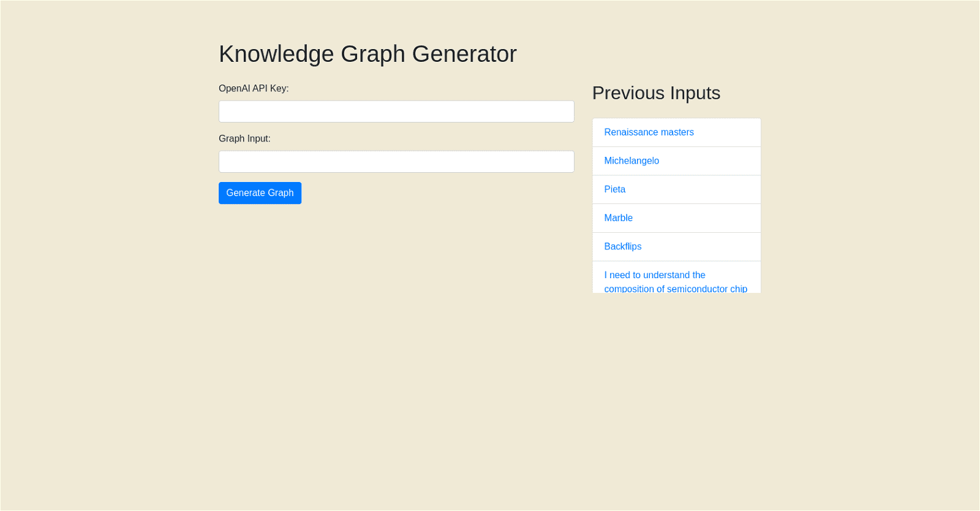
Task: Click the OpenAI API Key input field
Action: (x=396, y=112)
